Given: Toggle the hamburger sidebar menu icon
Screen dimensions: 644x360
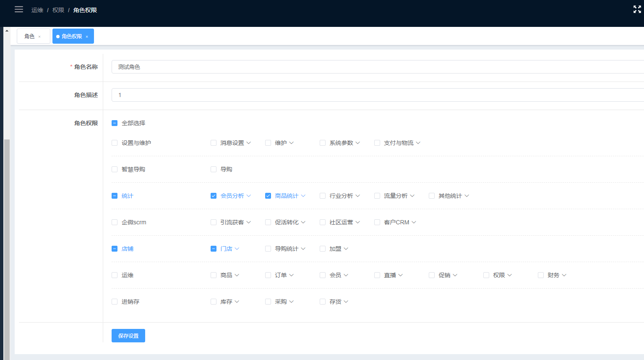Looking at the screenshot, I should pyautogui.click(x=19, y=9).
